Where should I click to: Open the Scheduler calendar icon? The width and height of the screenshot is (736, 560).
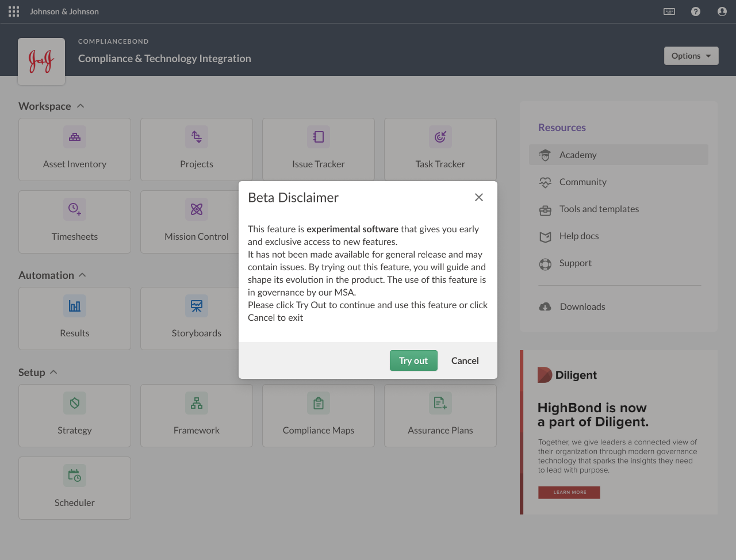pos(75,475)
